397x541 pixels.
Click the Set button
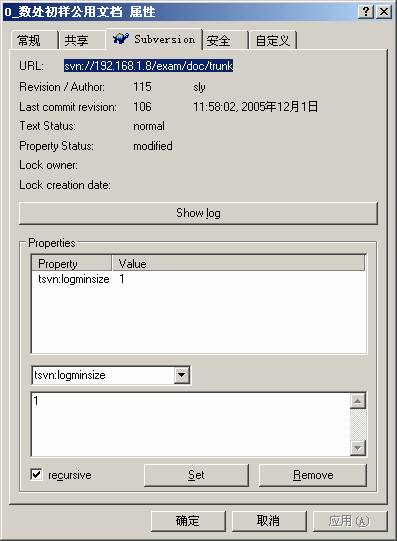pyautogui.click(x=196, y=475)
